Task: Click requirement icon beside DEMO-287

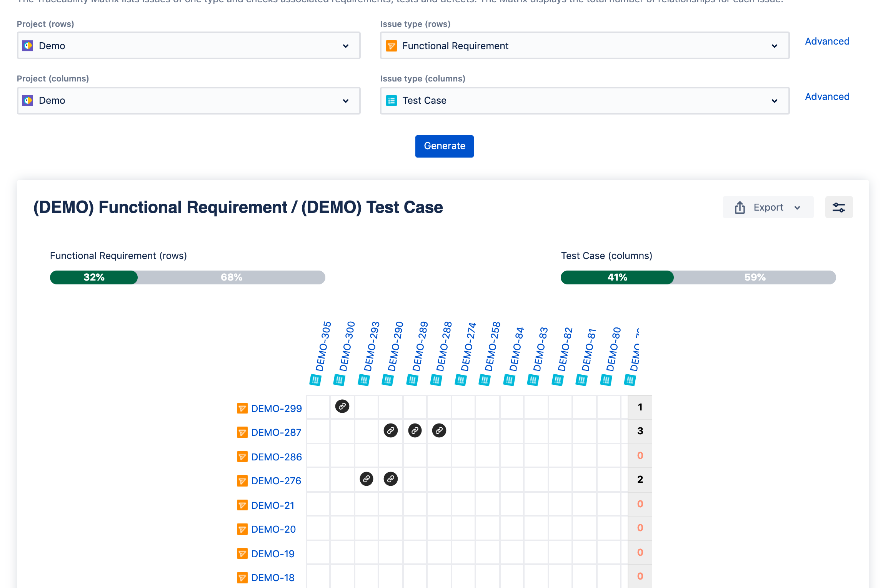Action: [242, 432]
